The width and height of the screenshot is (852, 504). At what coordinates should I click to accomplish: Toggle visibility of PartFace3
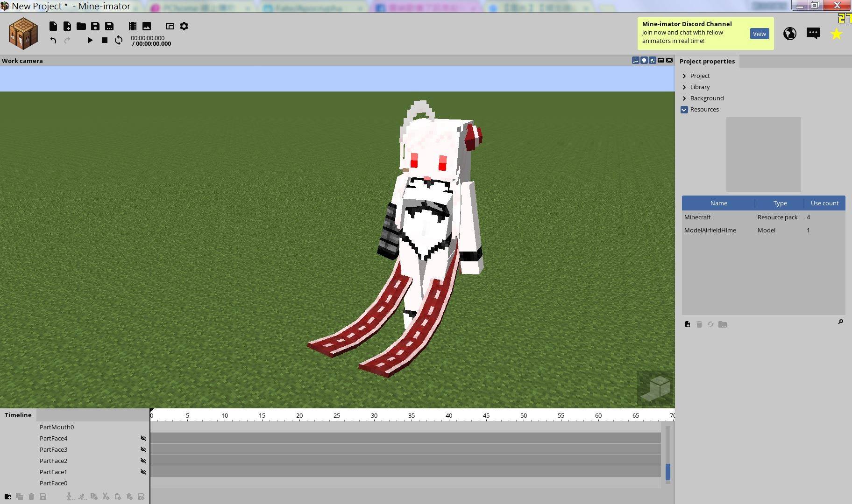143,449
